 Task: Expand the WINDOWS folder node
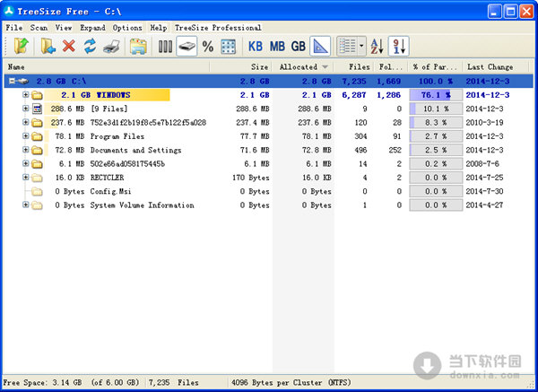tap(26, 95)
